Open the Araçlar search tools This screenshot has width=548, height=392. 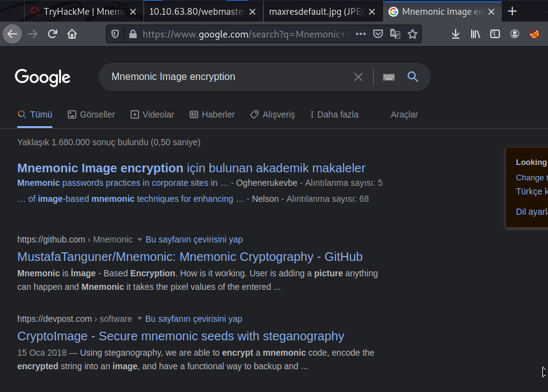(x=404, y=114)
